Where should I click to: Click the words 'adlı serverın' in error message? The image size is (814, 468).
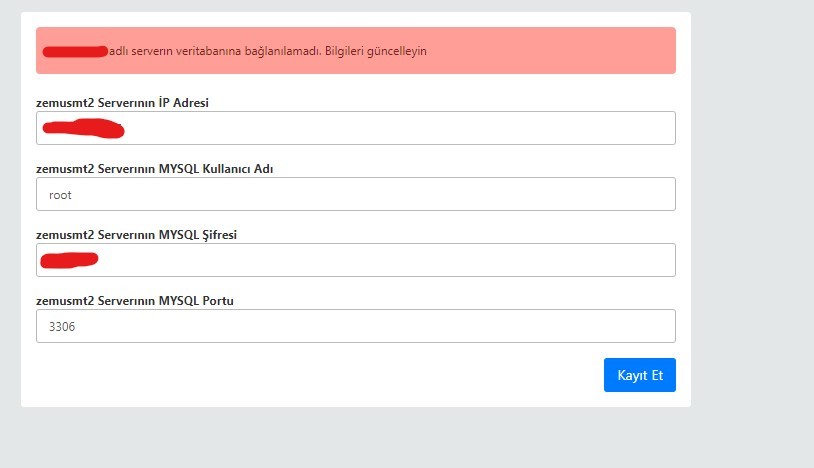141,51
